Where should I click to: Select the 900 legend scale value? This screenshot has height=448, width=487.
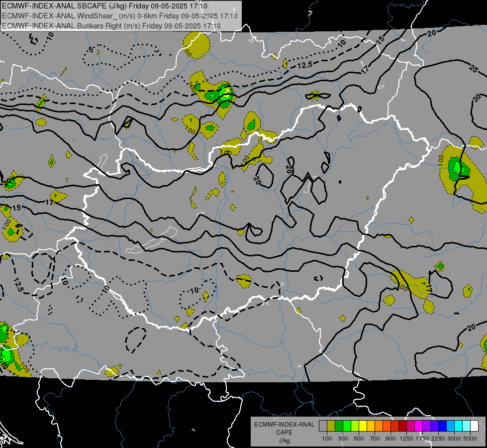pyautogui.click(x=390, y=439)
